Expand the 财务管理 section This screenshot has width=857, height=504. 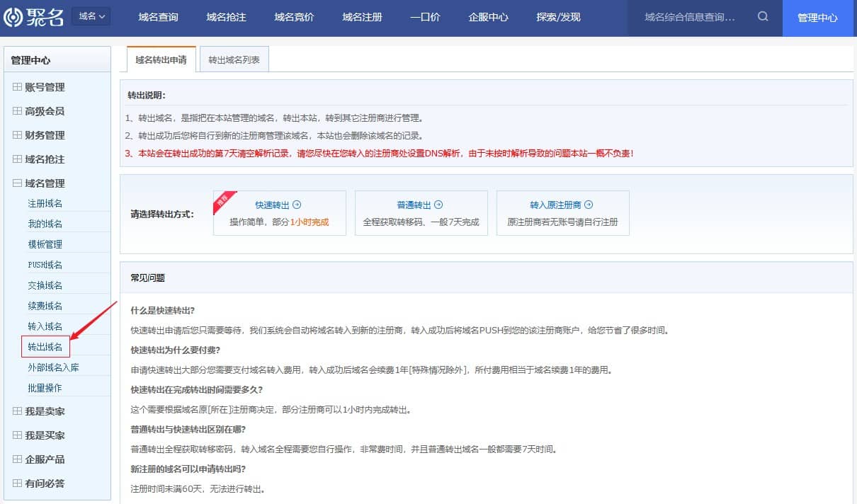pos(18,135)
